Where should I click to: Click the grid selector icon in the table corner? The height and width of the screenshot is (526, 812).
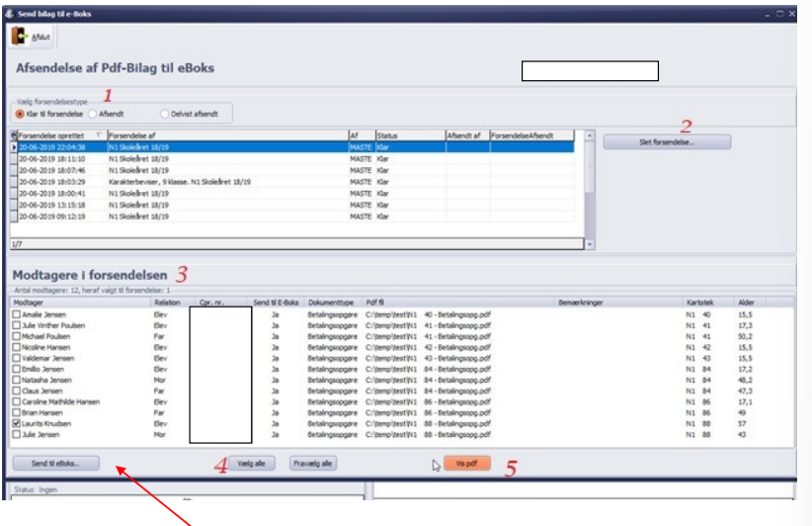pyautogui.click(x=14, y=134)
